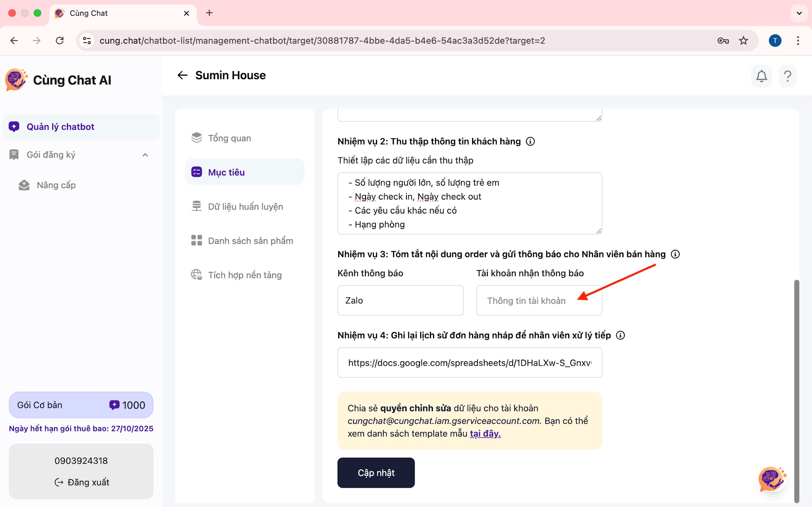Click info icon beside Nhiệm vụ 2

pyautogui.click(x=530, y=142)
